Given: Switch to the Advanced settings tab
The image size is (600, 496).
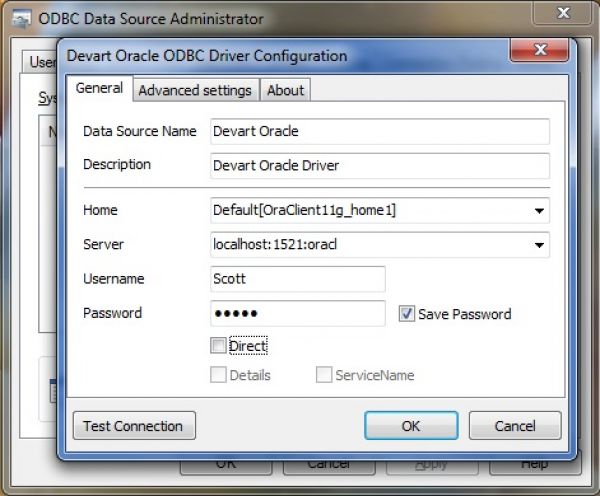Looking at the screenshot, I should tap(195, 90).
